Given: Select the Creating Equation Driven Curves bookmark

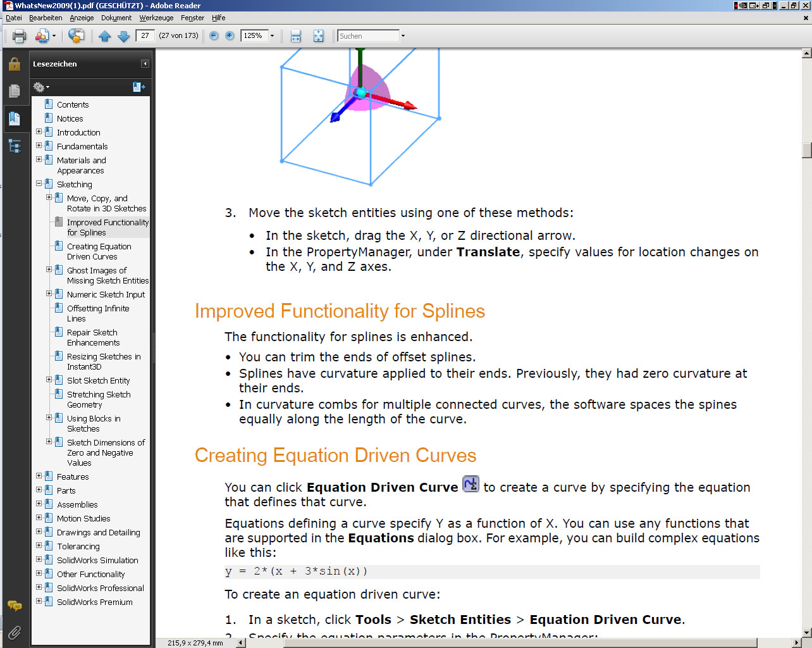Looking at the screenshot, I should pyautogui.click(x=99, y=251).
